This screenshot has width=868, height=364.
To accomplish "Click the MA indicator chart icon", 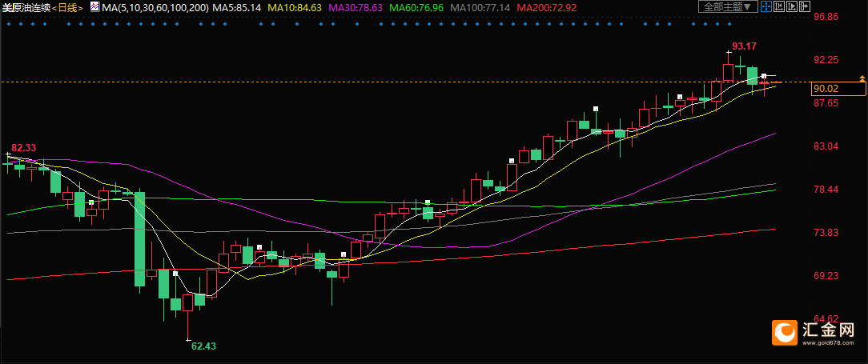I will [94, 8].
